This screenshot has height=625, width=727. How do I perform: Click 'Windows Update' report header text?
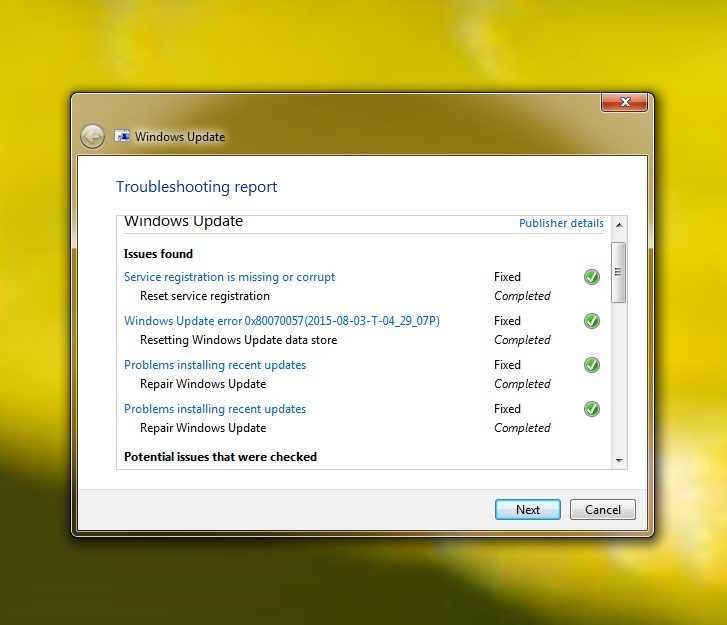coord(184,222)
